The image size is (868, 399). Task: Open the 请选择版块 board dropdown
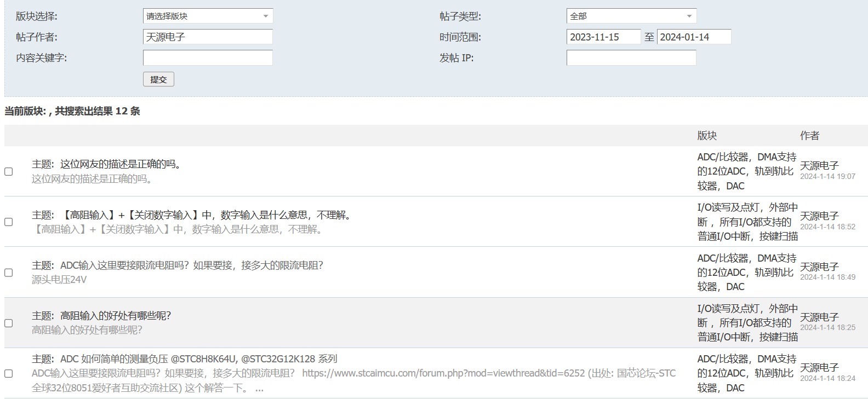pyautogui.click(x=208, y=16)
